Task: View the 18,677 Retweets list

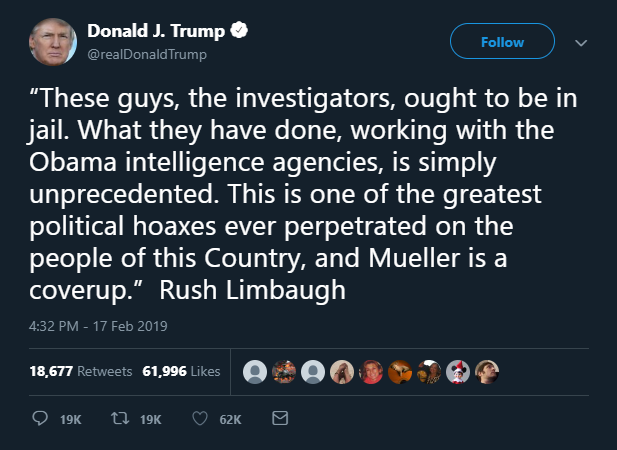Action: 81,371
